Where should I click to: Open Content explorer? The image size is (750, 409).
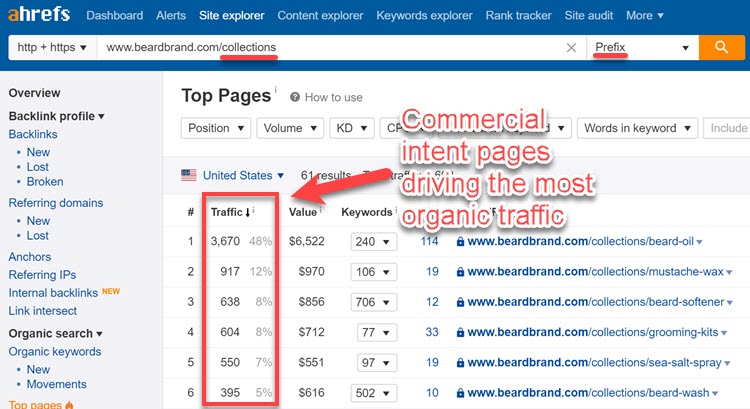pyautogui.click(x=320, y=15)
